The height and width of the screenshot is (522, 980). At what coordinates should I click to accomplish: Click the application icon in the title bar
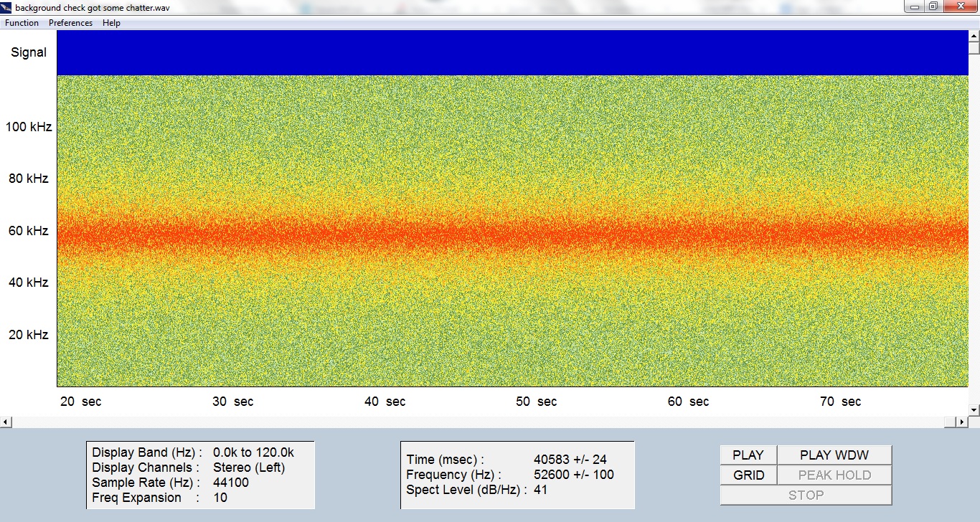[x=7, y=7]
